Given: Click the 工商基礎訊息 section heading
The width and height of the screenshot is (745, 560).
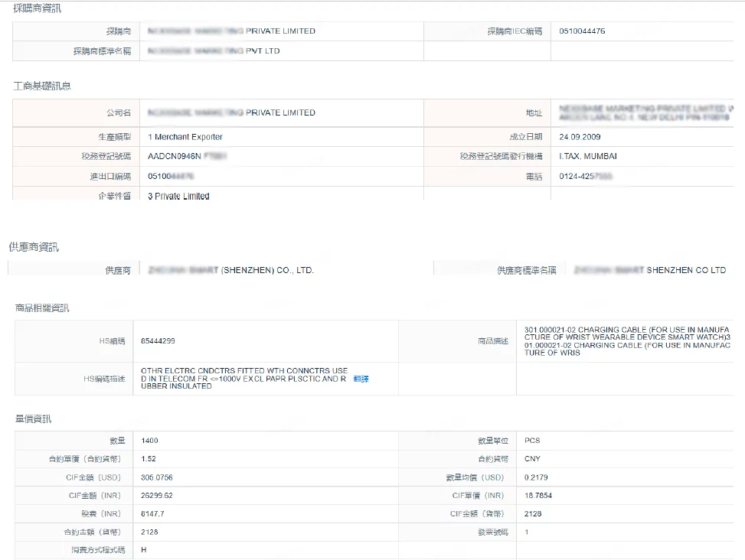Looking at the screenshot, I should click(42, 86).
